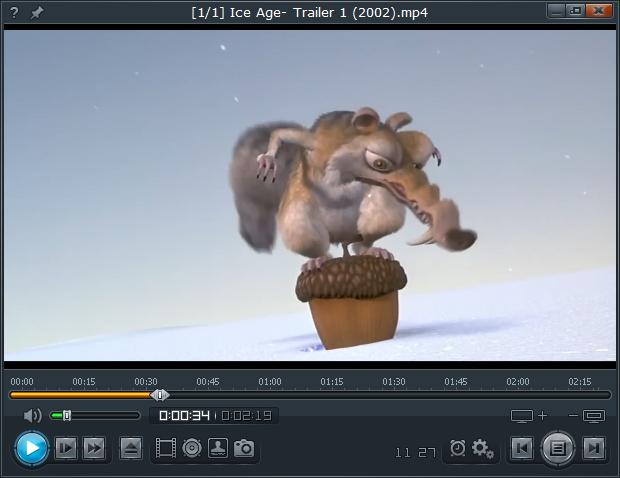Mute audio via the speaker icon

point(32,416)
